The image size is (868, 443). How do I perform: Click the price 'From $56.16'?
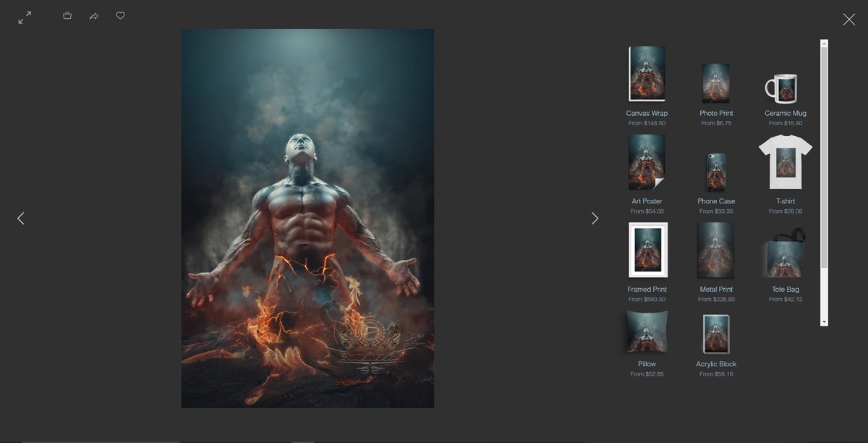click(x=716, y=374)
